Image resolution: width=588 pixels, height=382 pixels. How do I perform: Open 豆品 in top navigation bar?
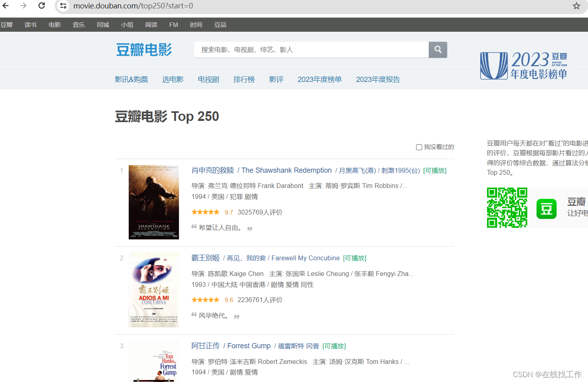click(x=220, y=25)
